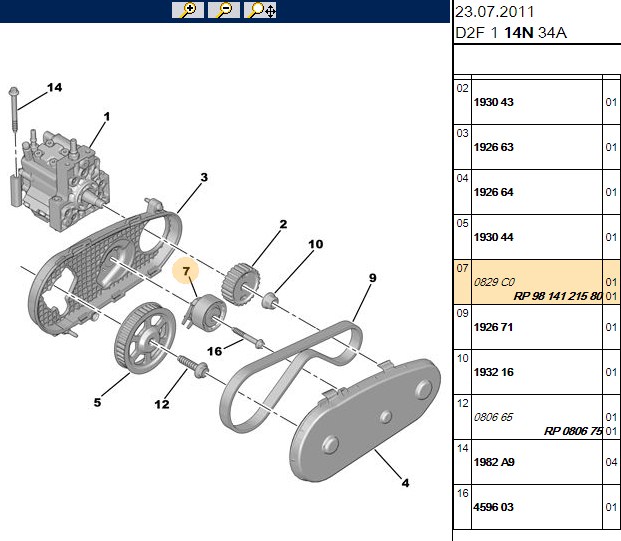
Task: Click superseded part 0806 65
Action: (493, 417)
